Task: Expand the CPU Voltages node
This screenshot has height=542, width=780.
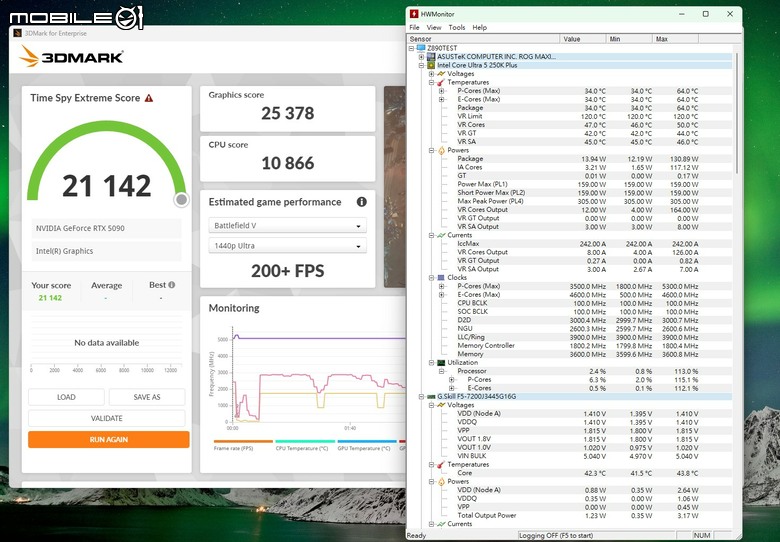Action: click(x=431, y=74)
